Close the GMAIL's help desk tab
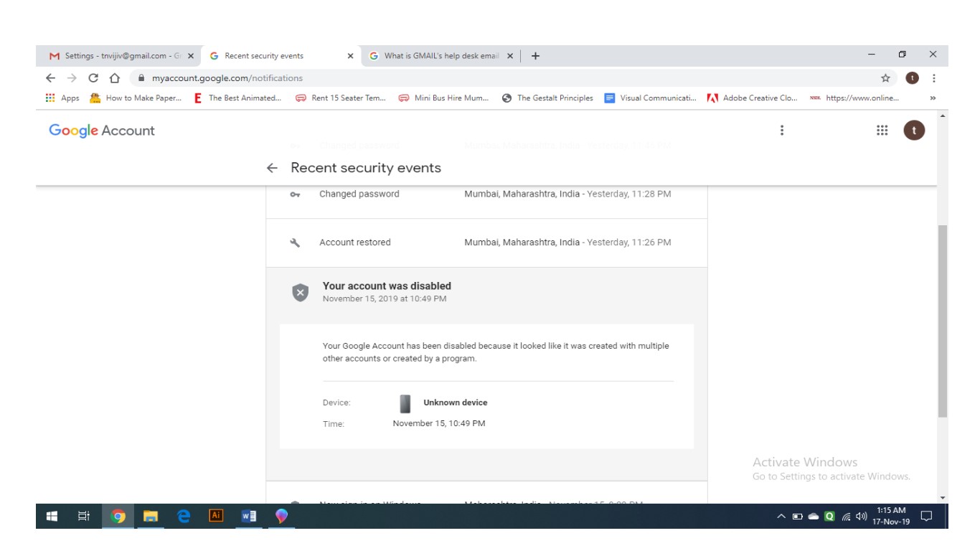This screenshot has width=980, height=551. (509, 56)
